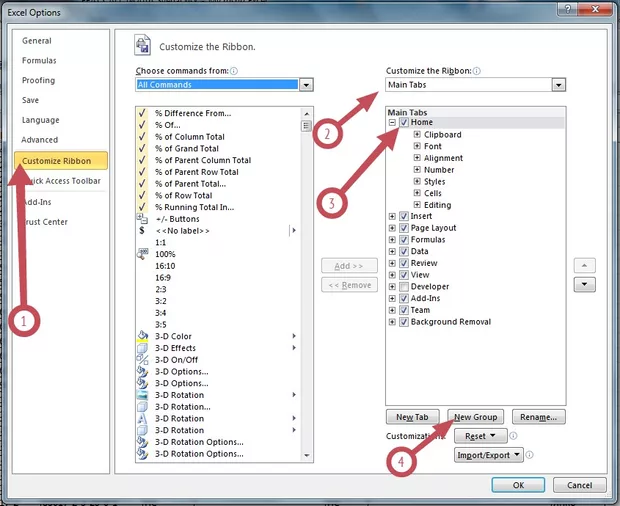Toggle the Review tab checkbox

pos(404,263)
